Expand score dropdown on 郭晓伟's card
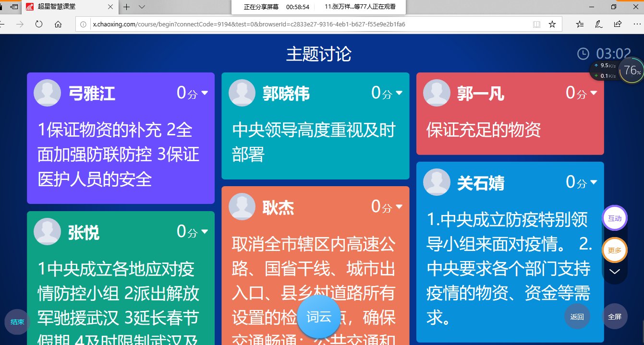 tap(399, 93)
